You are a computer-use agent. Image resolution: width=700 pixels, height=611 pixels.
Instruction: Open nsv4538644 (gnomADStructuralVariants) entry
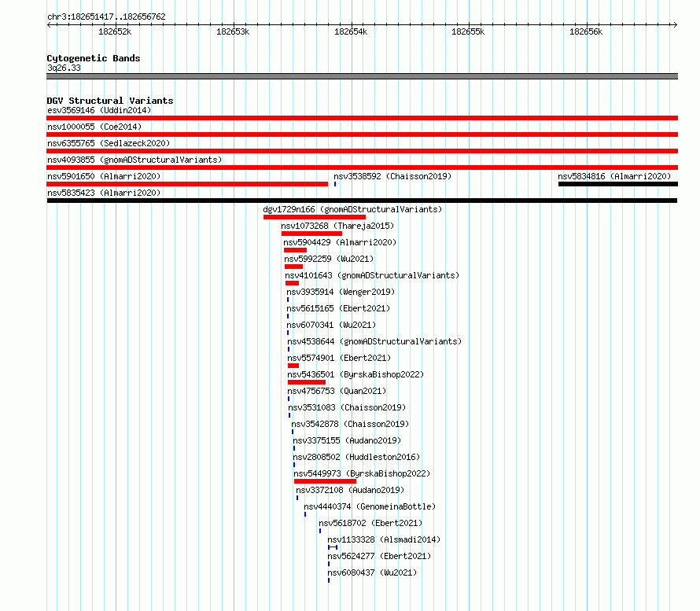point(374,341)
